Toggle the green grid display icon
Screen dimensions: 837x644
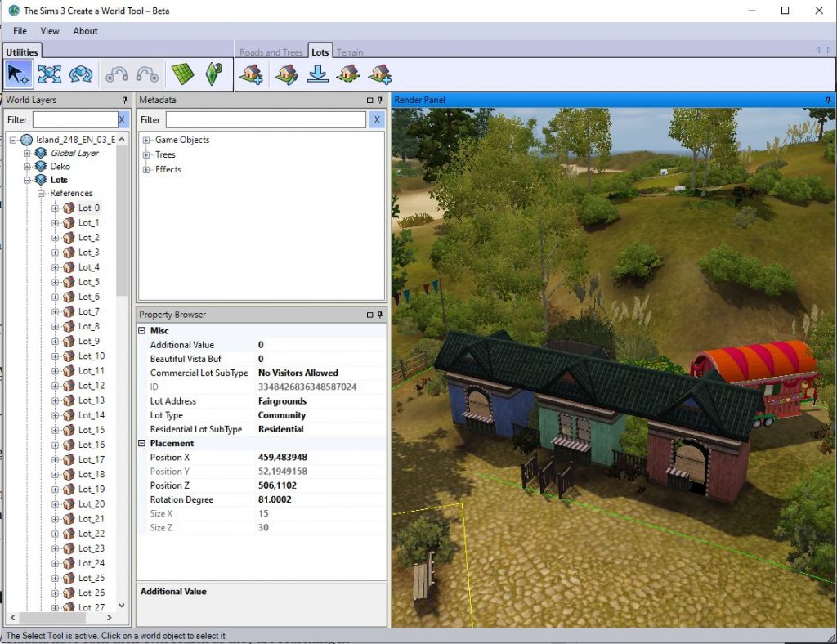click(x=181, y=74)
